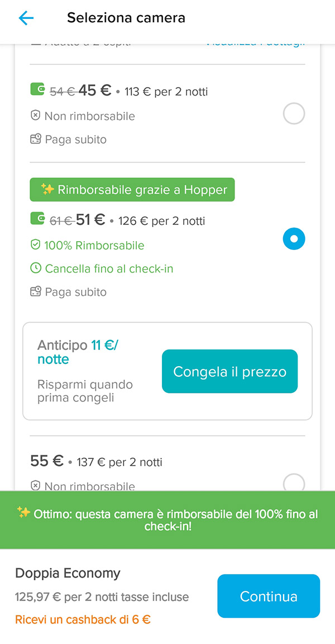
Task: Tap the Paga subito icon under 51 € rate
Action: [36, 292]
